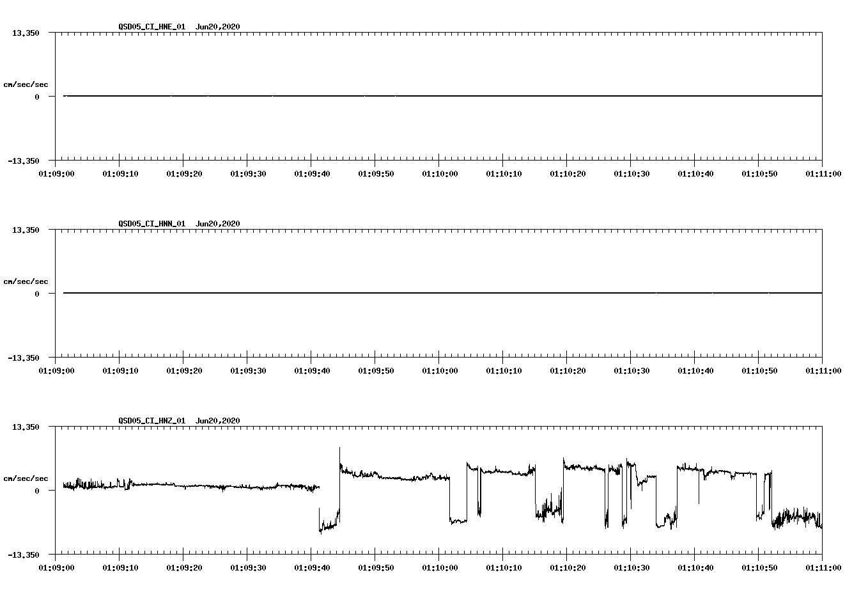Click the cm/sec/sec unit label on HNN plot

tap(26, 281)
